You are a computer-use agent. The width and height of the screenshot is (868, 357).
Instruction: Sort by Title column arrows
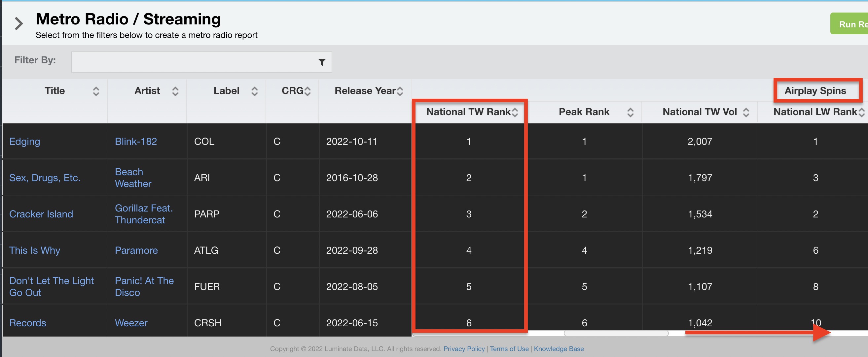click(x=96, y=91)
